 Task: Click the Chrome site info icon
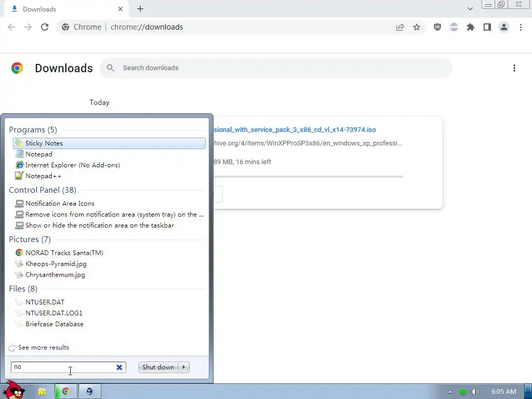coord(65,27)
